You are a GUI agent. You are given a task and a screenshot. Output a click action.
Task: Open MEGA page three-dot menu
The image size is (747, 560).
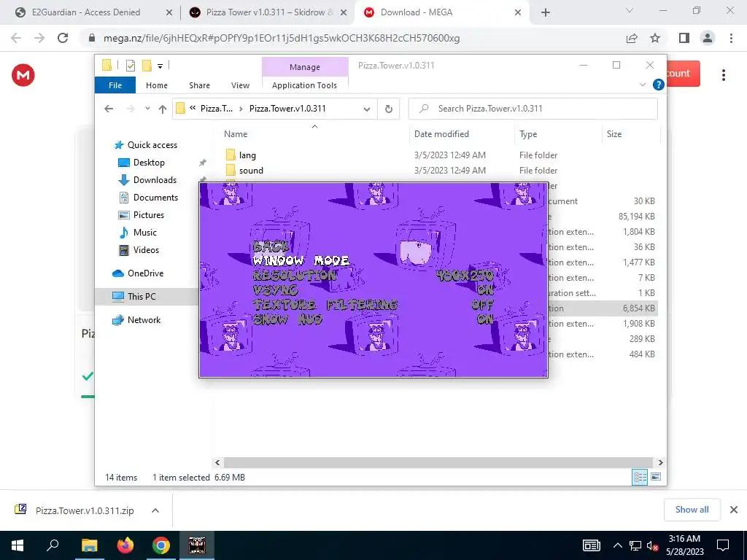[x=724, y=75]
